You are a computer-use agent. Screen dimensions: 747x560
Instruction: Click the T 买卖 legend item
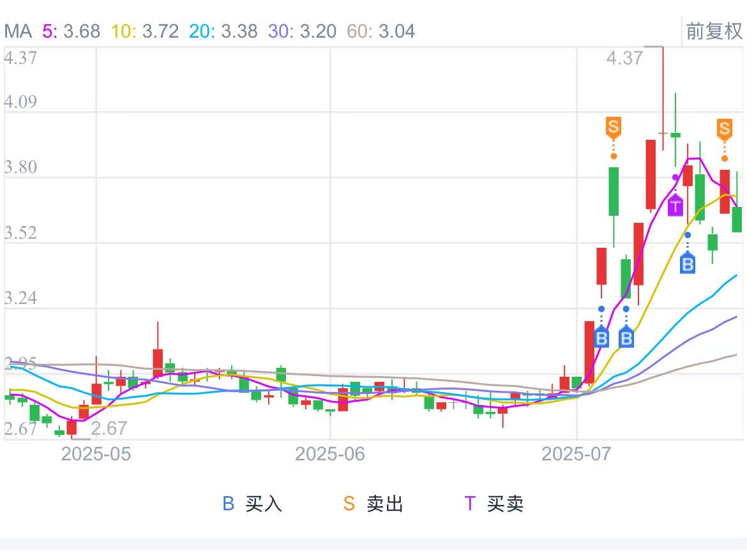(x=494, y=503)
